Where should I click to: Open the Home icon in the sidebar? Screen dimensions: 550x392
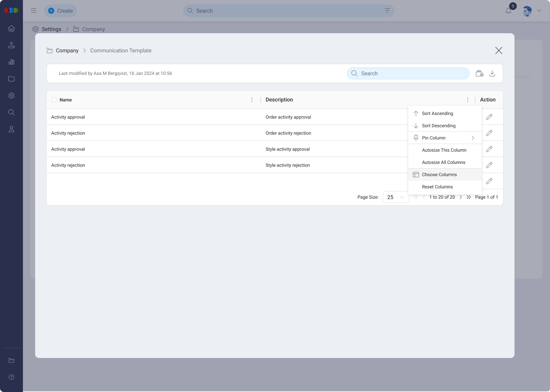click(x=11, y=28)
